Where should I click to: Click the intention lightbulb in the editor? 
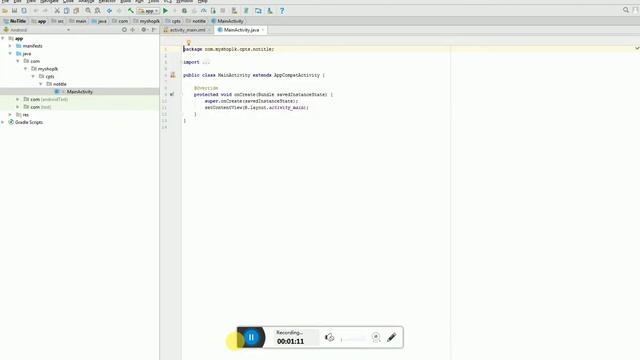click(x=189, y=42)
